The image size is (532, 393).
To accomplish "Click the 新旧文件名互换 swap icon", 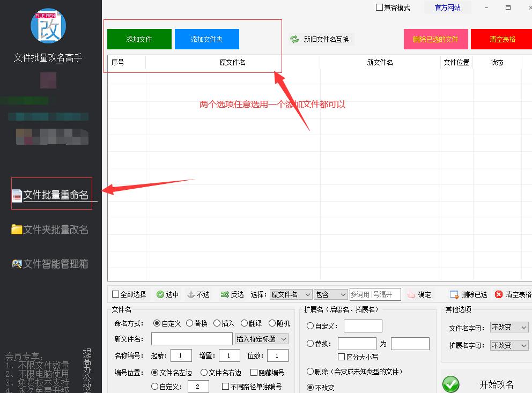I will pyautogui.click(x=293, y=39).
